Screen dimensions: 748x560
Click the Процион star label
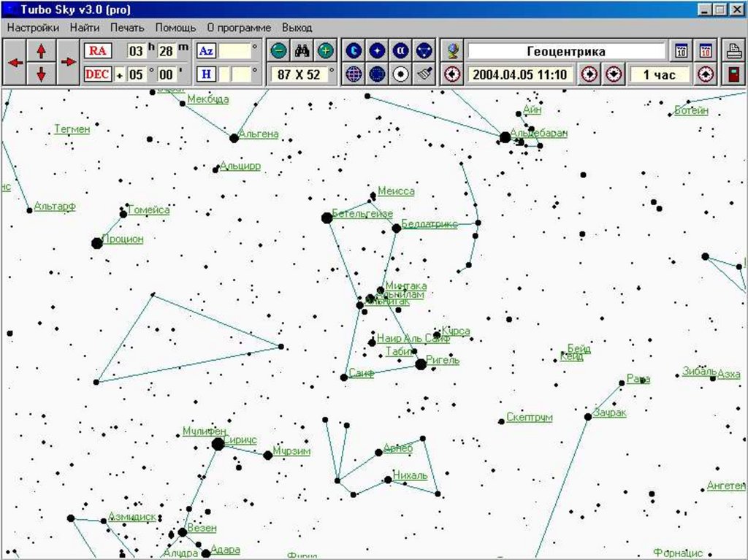tap(123, 239)
